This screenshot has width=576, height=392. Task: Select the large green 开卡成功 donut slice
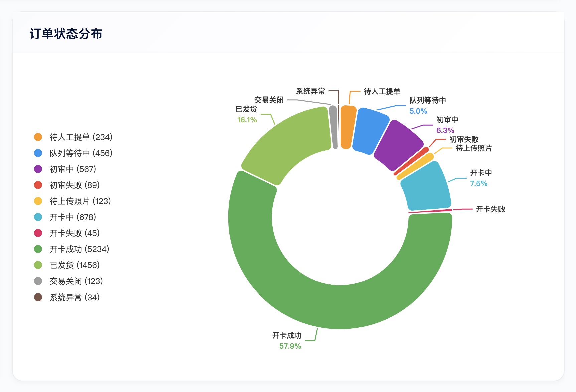(x=341, y=307)
